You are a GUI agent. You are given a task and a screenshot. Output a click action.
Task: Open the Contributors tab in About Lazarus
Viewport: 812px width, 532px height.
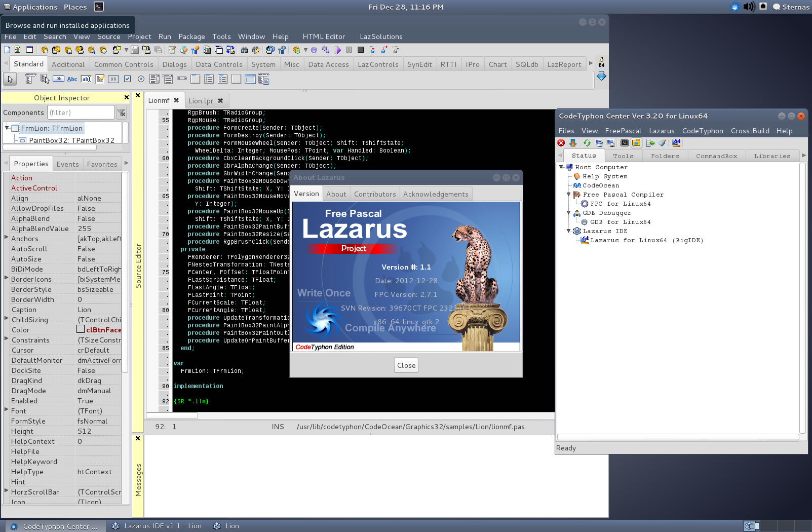click(x=374, y=194)
